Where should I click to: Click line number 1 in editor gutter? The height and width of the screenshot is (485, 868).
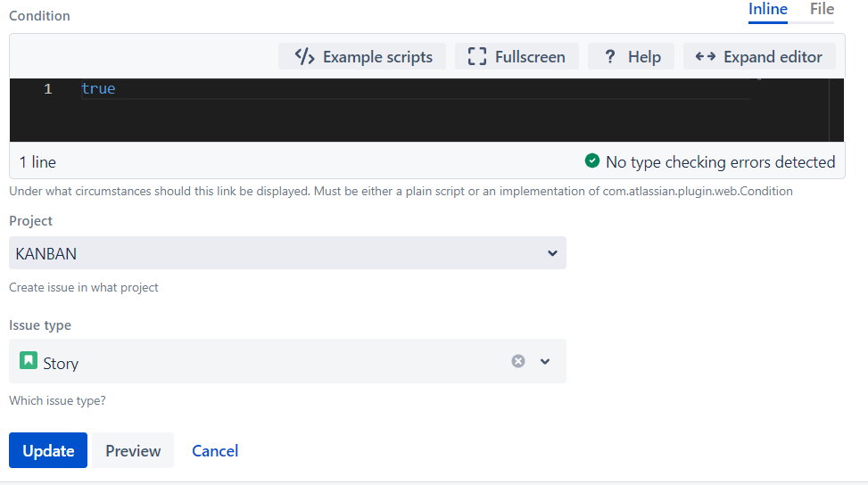pos(47,89)
